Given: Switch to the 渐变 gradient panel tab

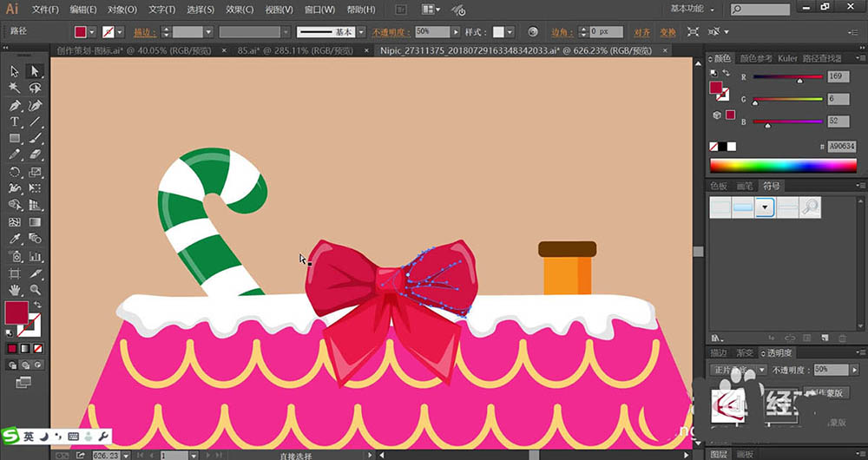Looking at the screenshot, I should pyautogui.click(x=745, y=352).
